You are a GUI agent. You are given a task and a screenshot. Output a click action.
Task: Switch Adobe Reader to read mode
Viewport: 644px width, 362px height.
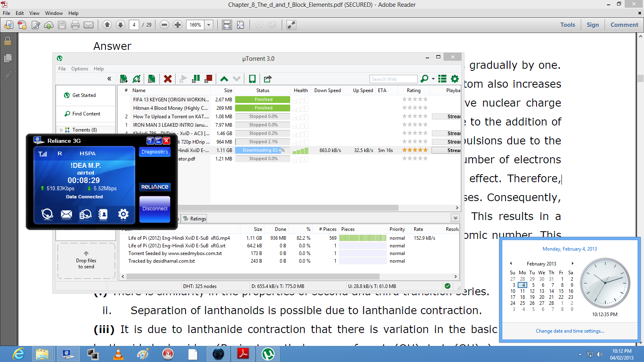pyautogui.click(x=291, y=25)
